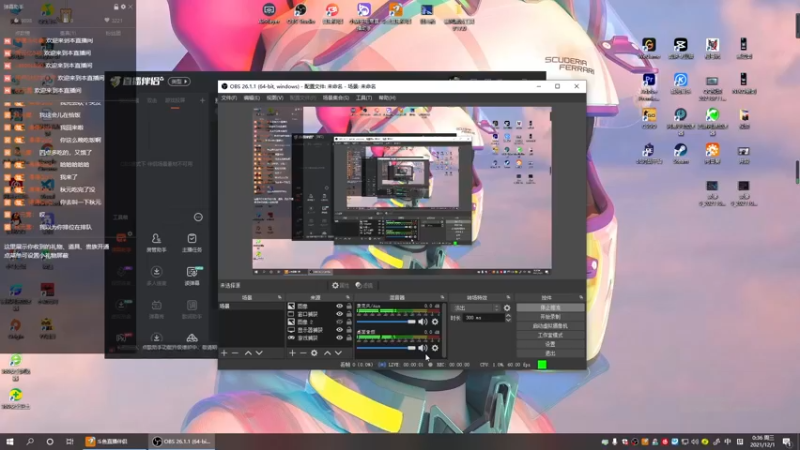Move the selected source up
Screen dimensions: 800x450
[327, 353]
